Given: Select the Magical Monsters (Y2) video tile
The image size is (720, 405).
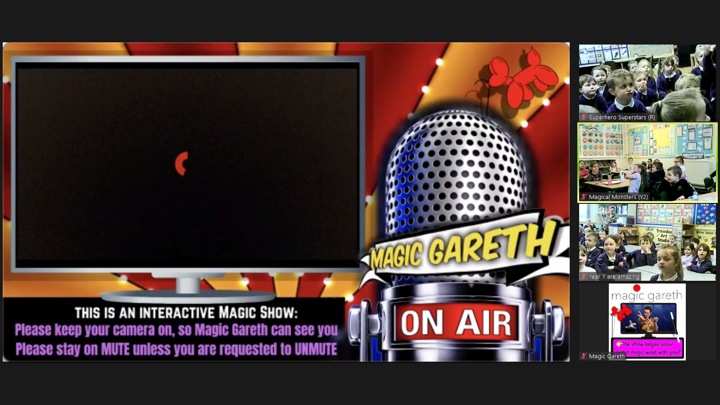Looking at the screenshot, I should [647, 158].
